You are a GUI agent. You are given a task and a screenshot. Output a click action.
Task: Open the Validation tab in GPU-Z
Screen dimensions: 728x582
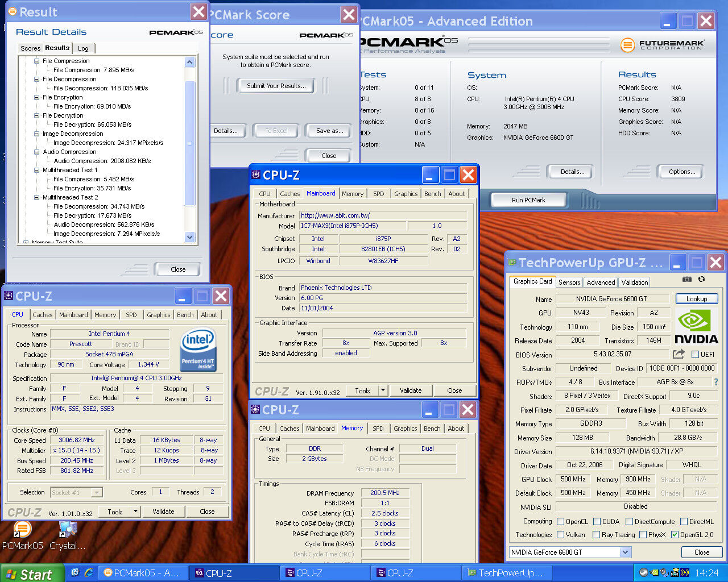click(x=635, y=282)
